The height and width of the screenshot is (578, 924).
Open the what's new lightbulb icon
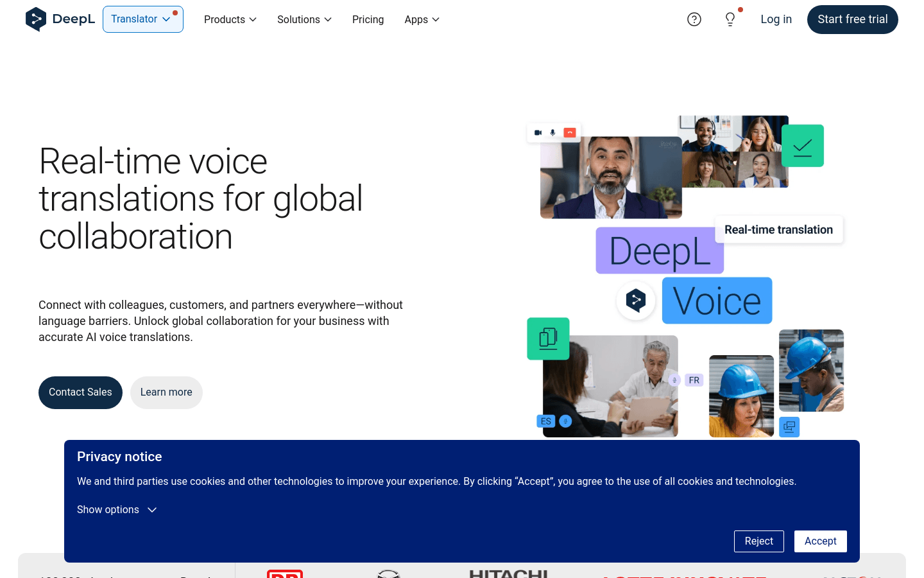pos(730,20)
